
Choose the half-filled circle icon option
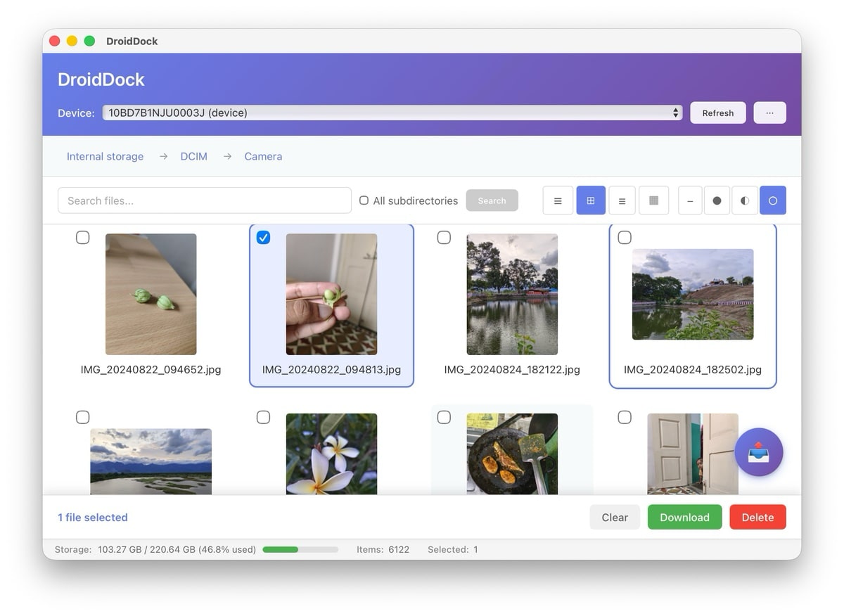click(x=745, y=200)
